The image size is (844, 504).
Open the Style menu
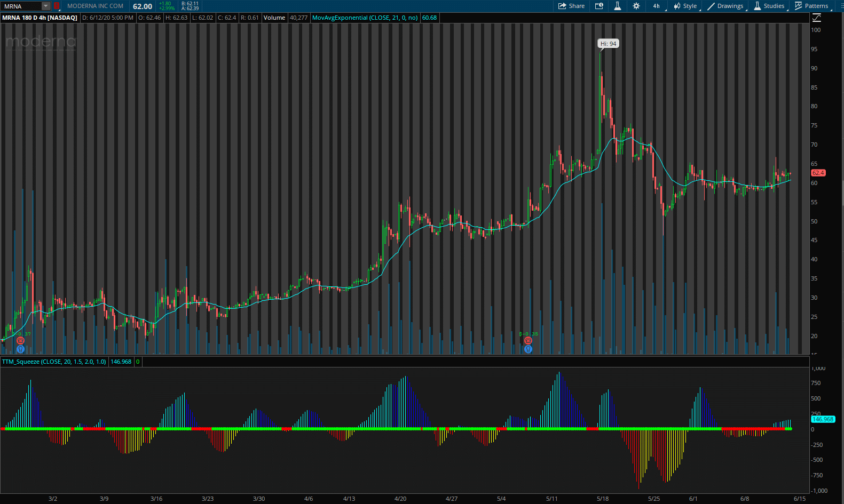(x=685, y=6)
